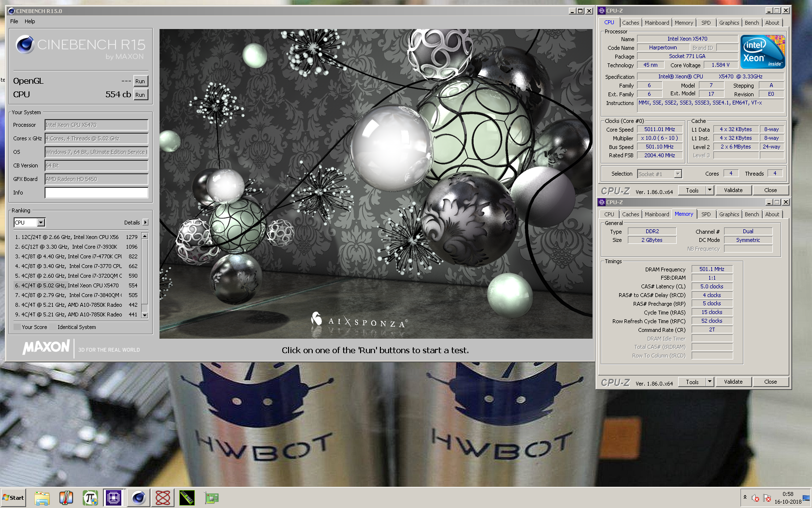This screenshot has height=508, width=812.
Task: Click upper CPU-Z window title bar icon
Action: (602, 11)
